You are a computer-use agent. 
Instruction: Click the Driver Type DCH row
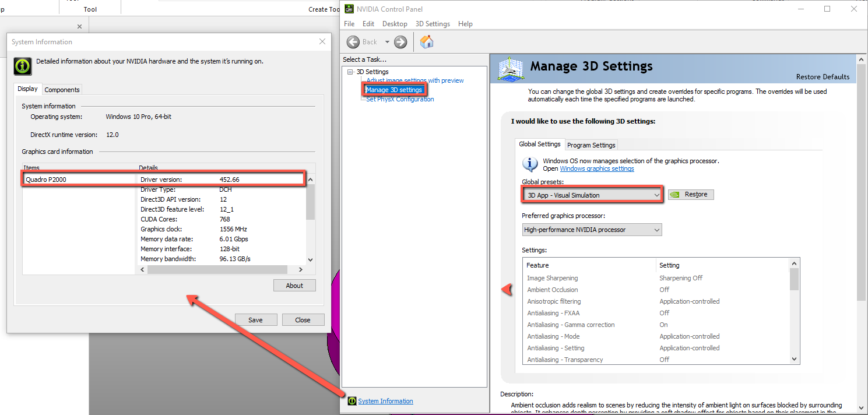tap(222, 189)
